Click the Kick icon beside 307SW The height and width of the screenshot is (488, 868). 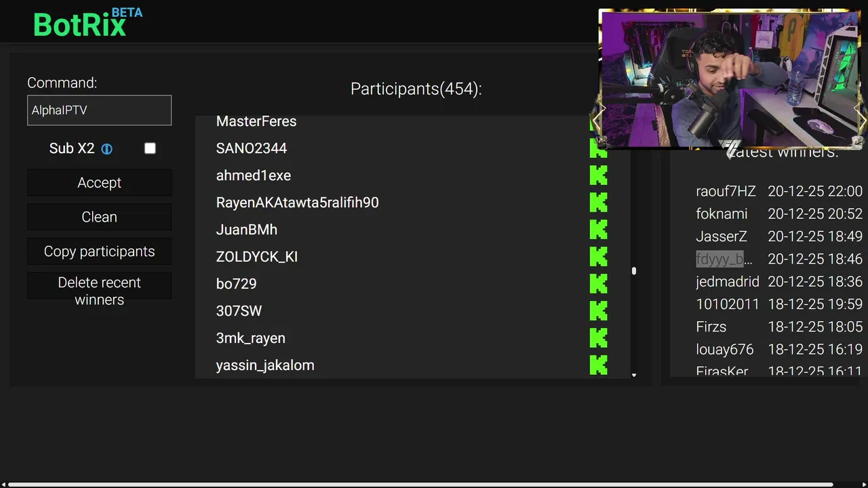[599, 311]
